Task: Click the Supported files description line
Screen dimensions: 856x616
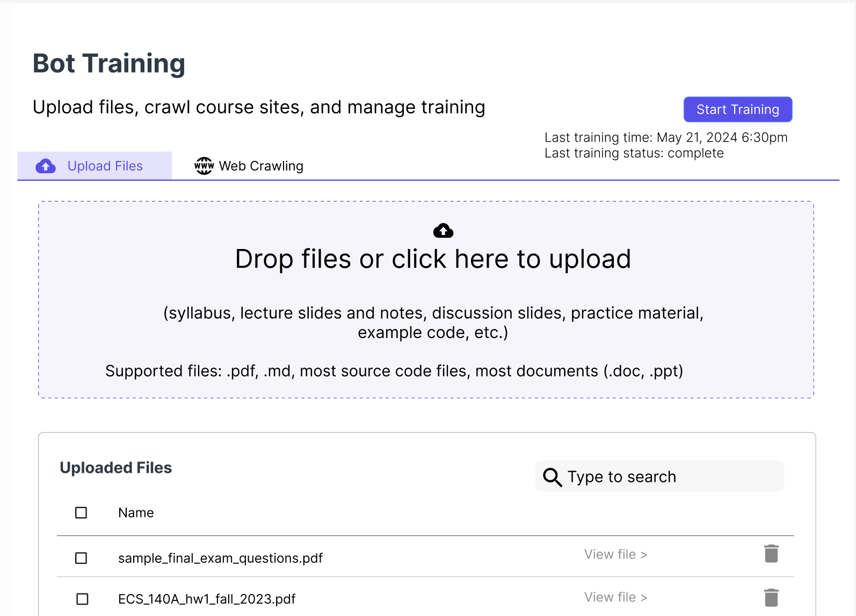Action: tap(394, 371)
